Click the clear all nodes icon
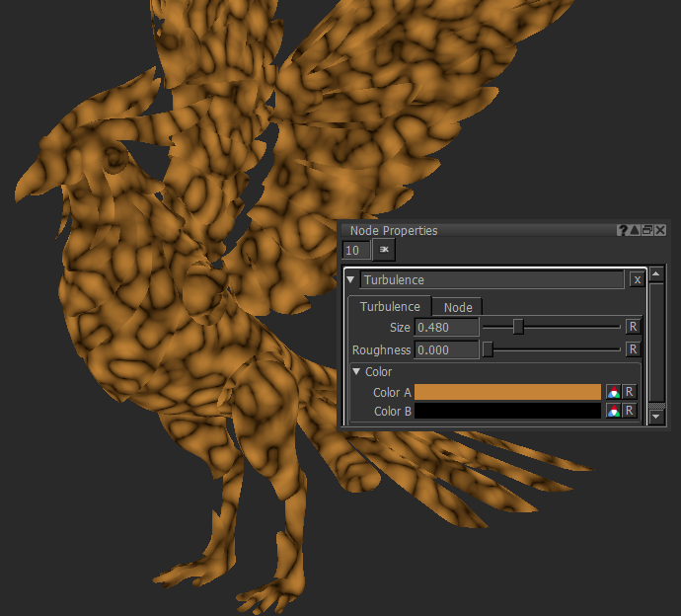The width and height of the screenshot is (681, 616). coord(384,251)
